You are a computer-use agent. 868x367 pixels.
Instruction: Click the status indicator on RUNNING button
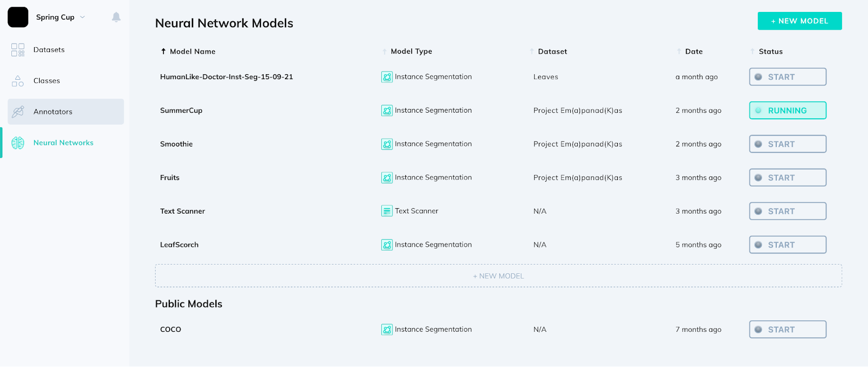pos(758,110)
